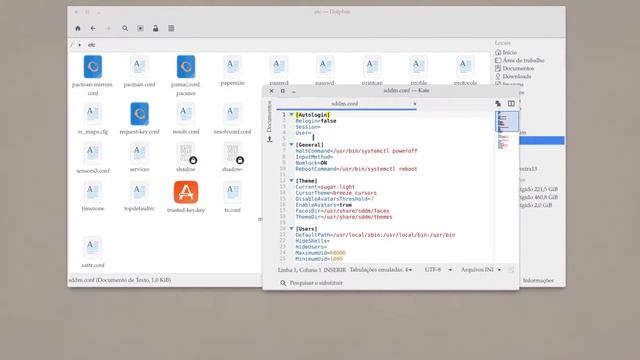Screen dimensions: 640x360
Task: Open Documentos in Dolphin places panel
Action: click(x=514, y=68)
